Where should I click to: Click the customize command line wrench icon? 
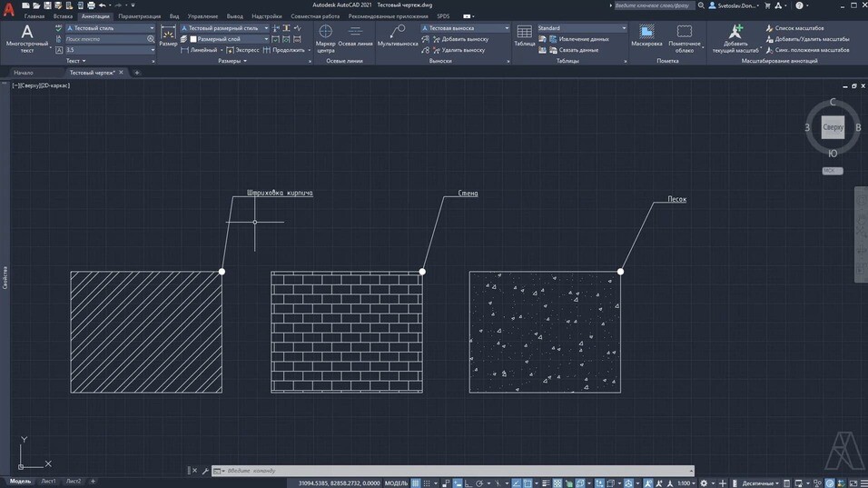pyautogui.click(x=205, y=471)
